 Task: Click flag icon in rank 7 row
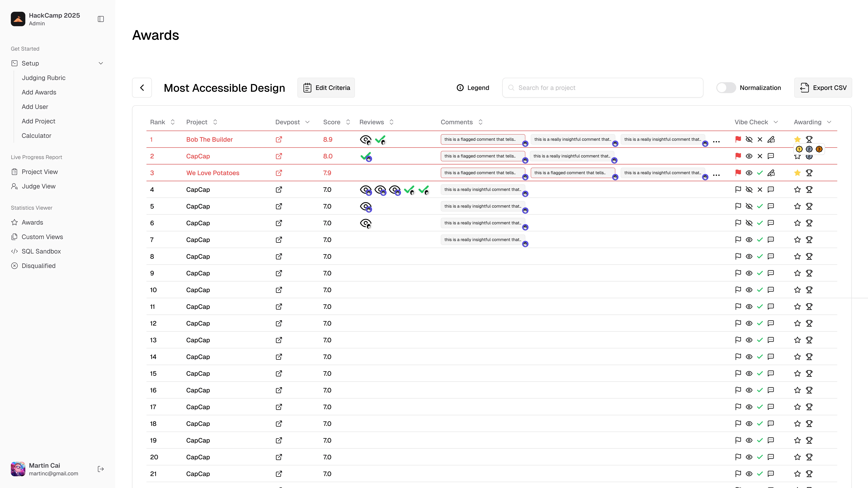(738, 239)
